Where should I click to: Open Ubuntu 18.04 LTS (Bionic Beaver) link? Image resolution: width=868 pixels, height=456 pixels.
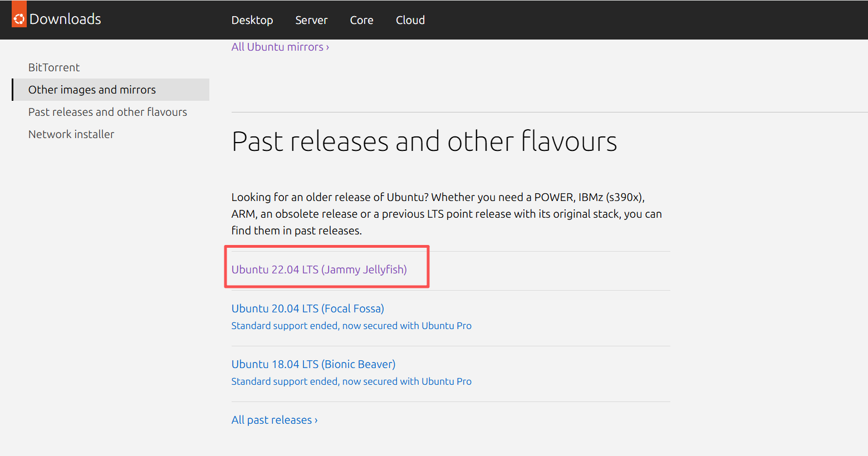point(313,364)
